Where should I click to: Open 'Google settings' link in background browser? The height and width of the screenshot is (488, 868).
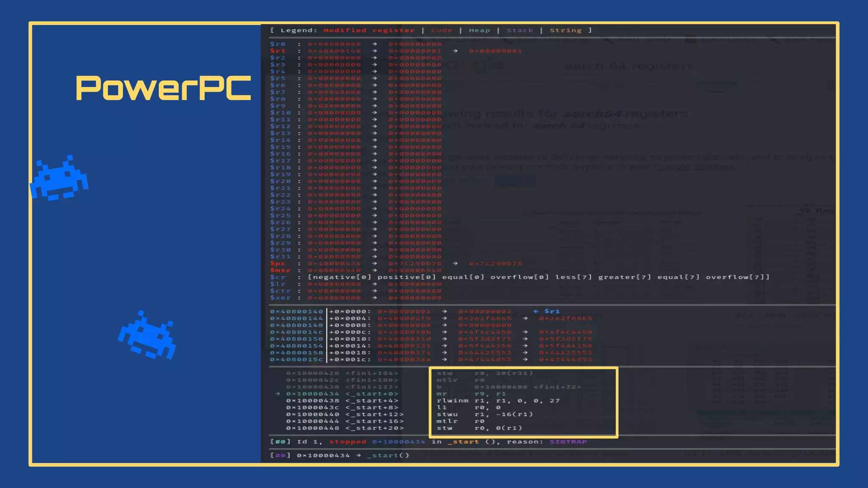(x=694, y=166)
